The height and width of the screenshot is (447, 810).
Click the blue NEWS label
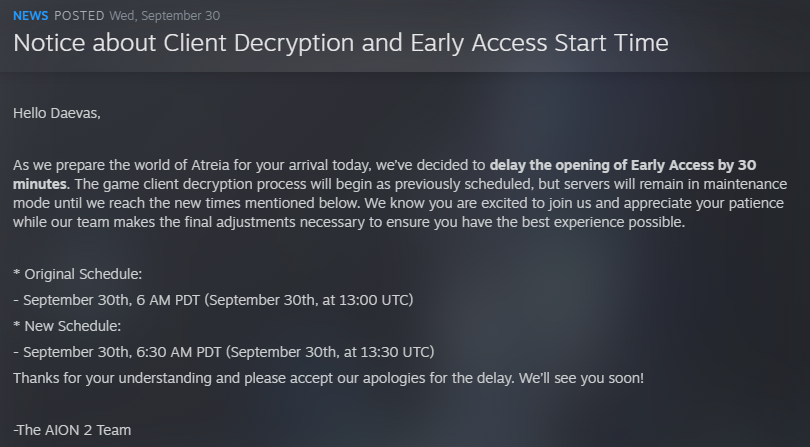[30, 16]
